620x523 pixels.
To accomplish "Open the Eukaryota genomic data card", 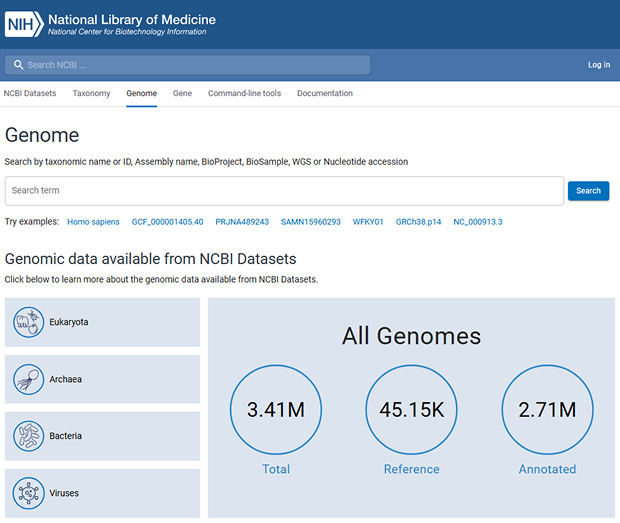I will (x=102, y=322).
